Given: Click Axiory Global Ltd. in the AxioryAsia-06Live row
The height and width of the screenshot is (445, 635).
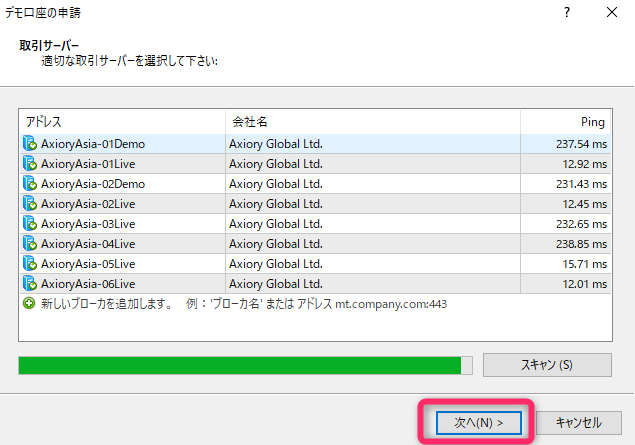Looking at the screenshot, I should (276, 284).
